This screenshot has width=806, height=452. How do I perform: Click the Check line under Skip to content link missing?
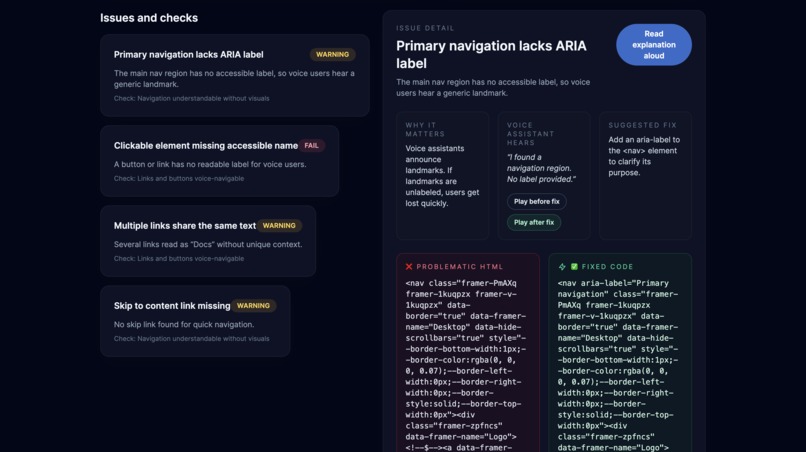pyautogui.click(x=191, y=338)
